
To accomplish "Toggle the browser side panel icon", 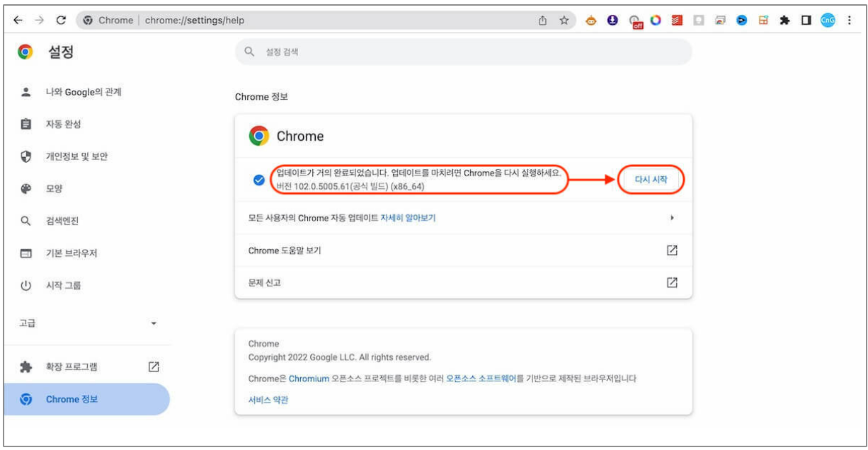I will (806, 21).
